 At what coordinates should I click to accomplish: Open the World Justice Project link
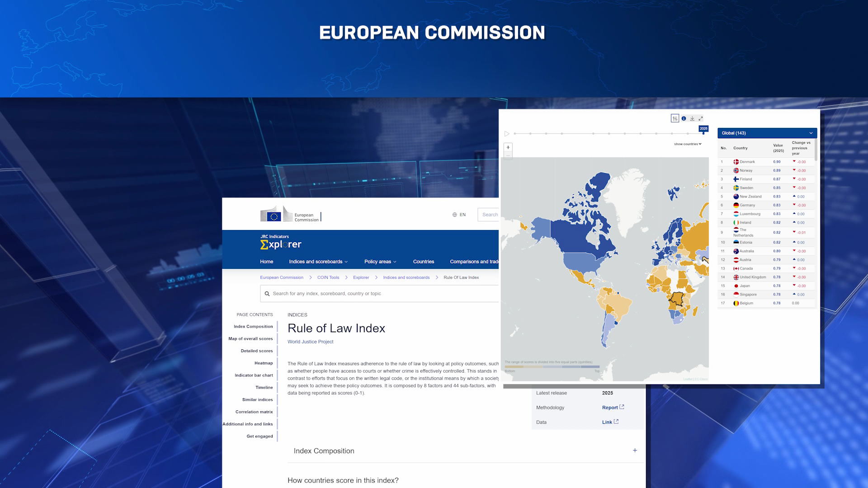(310, 342)
